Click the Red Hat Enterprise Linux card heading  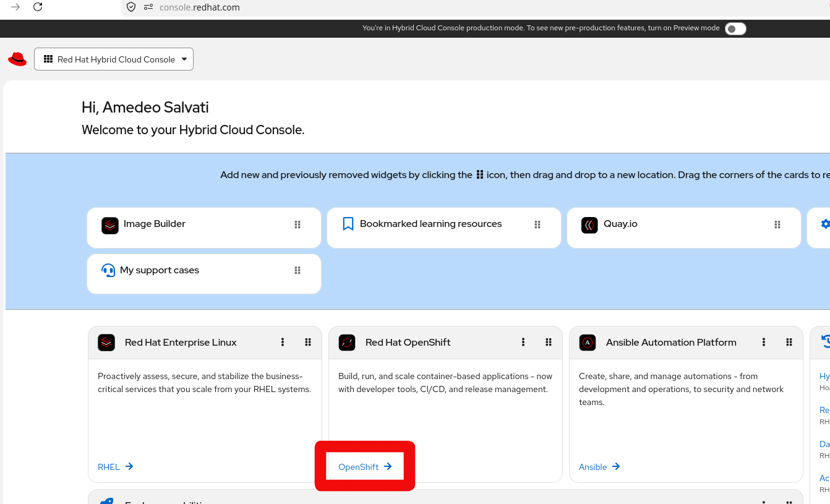point(181,343)
